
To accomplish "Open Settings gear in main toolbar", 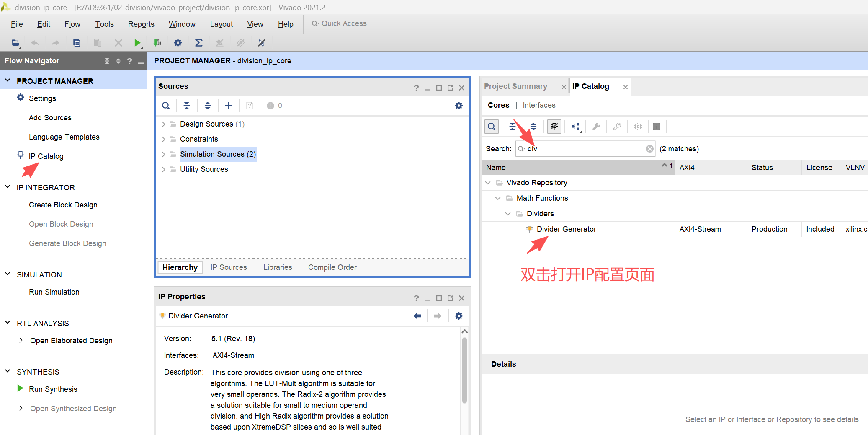I will coord(178,43).
